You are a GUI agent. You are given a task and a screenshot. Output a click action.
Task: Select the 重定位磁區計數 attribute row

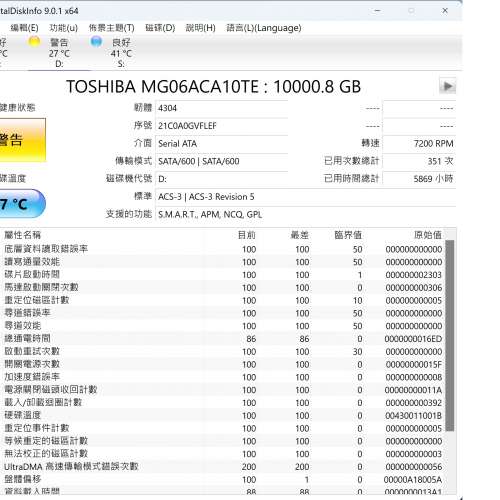pos(223,300)
